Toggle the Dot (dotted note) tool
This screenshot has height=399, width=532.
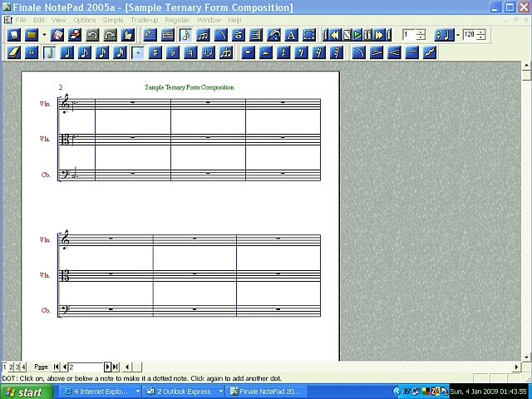(137, 53)
